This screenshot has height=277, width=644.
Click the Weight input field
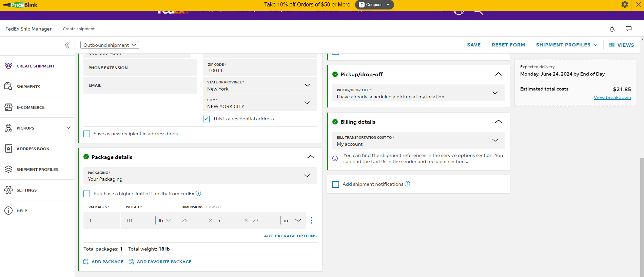pyautogui.click(x=138, y=220)
